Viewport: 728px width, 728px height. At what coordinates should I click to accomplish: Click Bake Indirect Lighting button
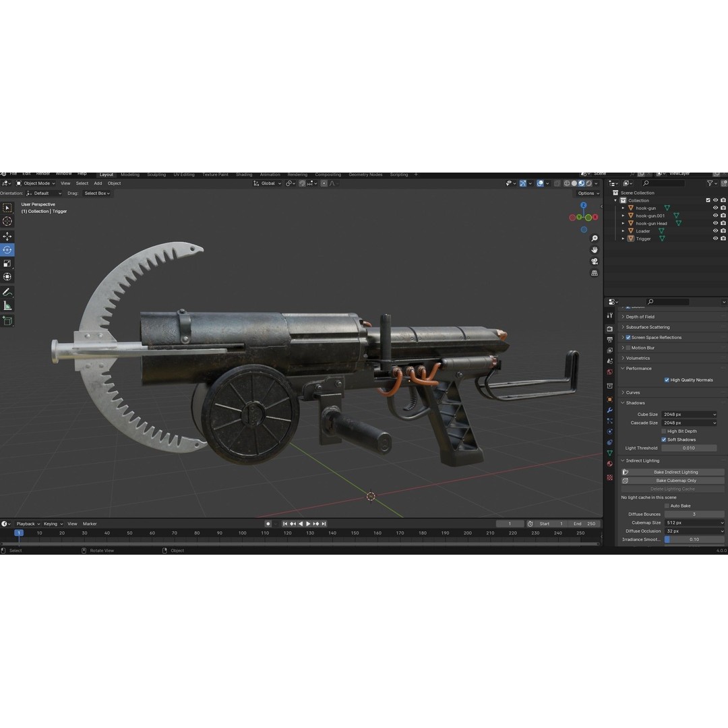tap(673, 472)
